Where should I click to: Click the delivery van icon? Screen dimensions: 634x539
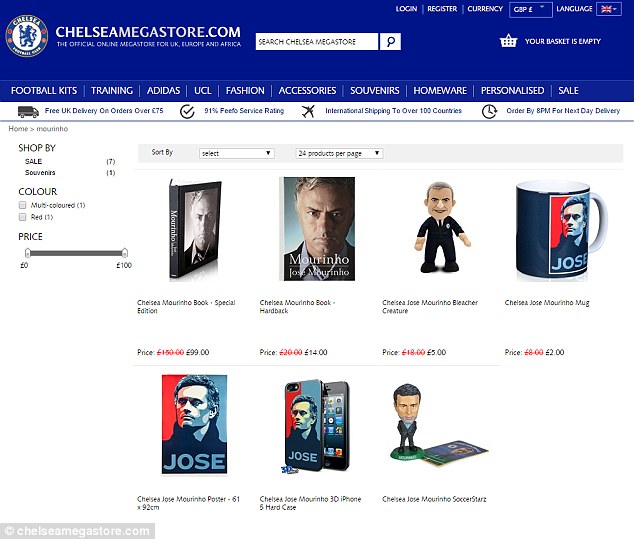point(28,111)
